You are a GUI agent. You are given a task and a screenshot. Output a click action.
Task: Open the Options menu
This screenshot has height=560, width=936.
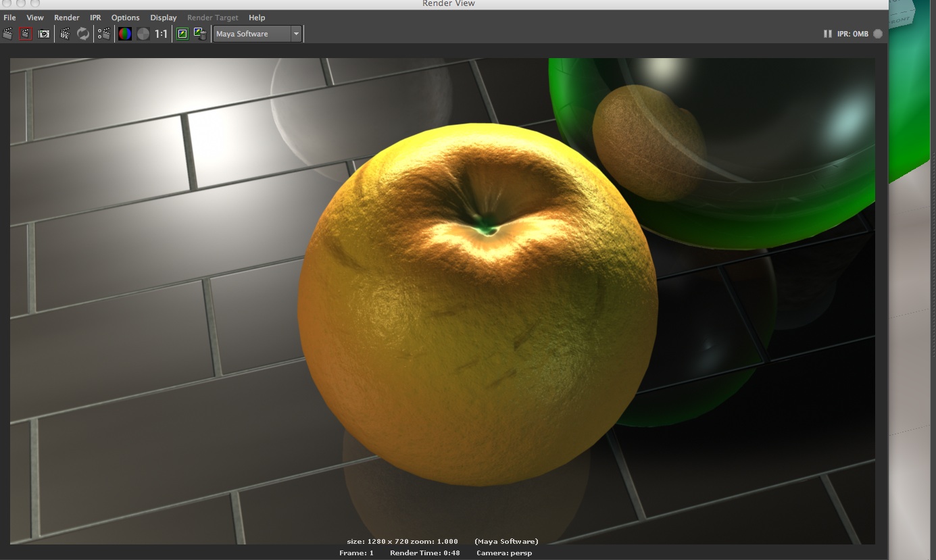(x=125, y=18)
